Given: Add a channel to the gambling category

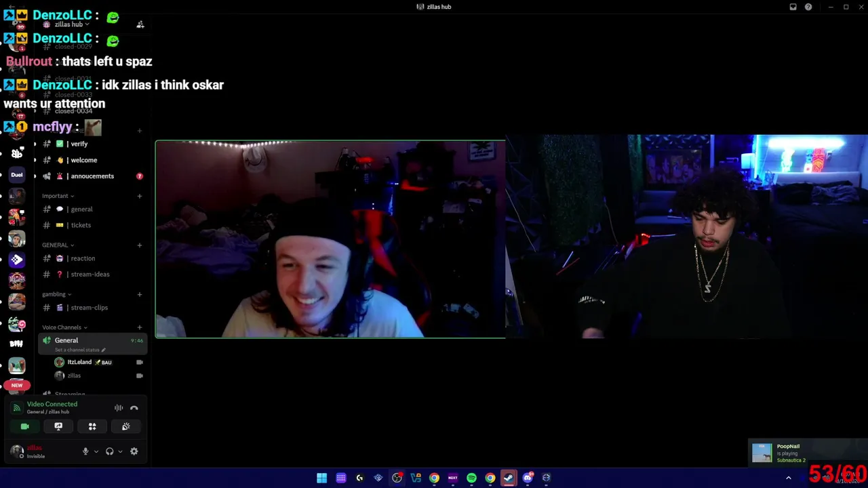Looking at the screenshot, I should coord(140,294).
